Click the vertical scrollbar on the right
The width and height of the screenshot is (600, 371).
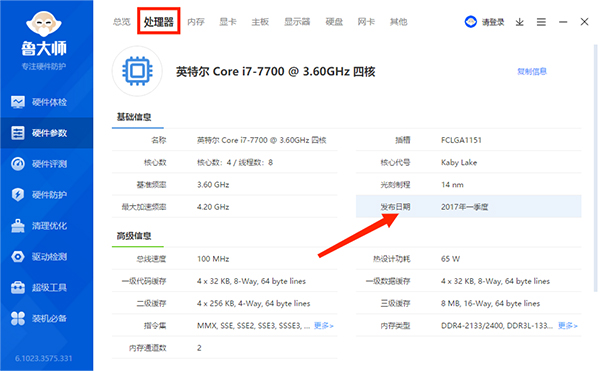click(595, 168)
